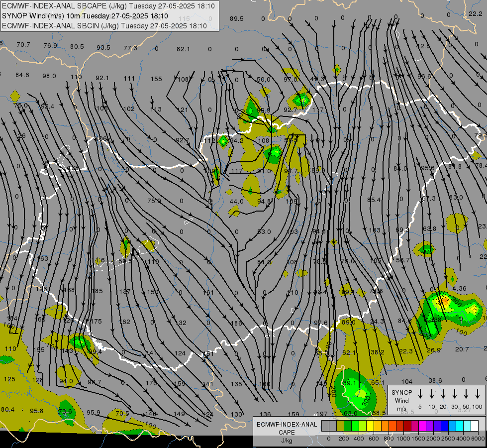487x448 pixels.
Task: Click the map value 93.5
Action: (x=103, y=48)
